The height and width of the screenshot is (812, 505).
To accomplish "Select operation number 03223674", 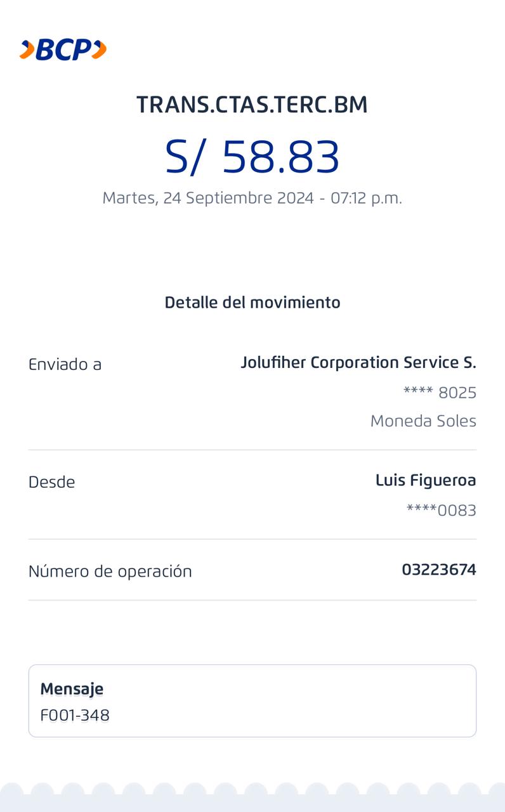I will [438, 570].
